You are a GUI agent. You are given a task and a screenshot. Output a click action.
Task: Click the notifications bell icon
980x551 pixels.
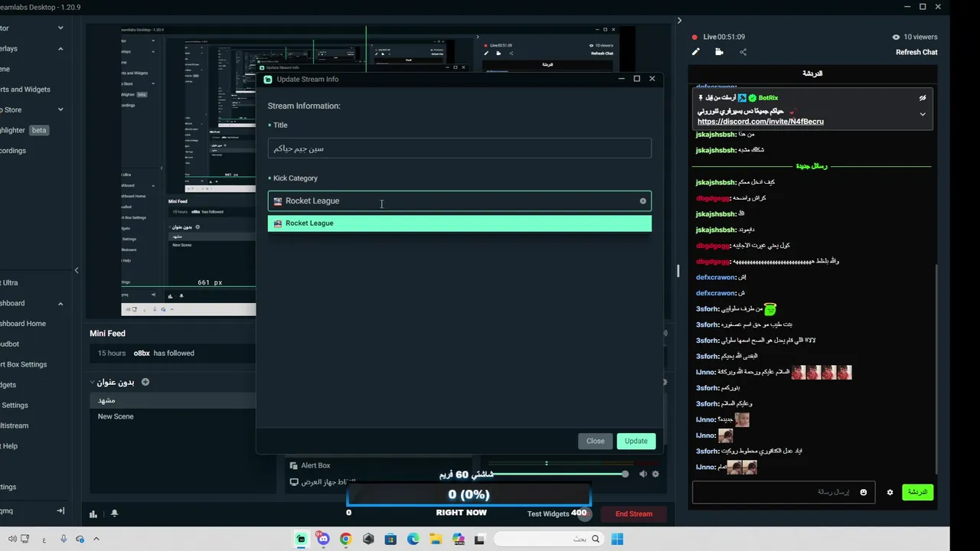(114, 514)
